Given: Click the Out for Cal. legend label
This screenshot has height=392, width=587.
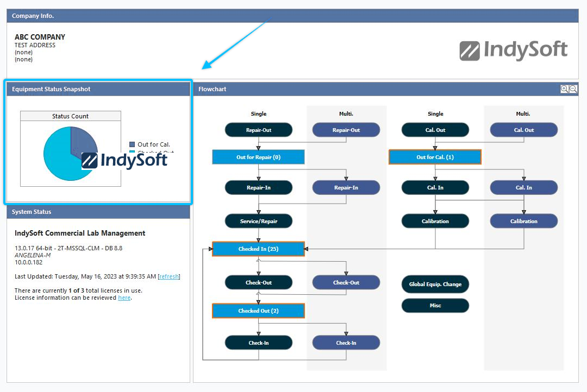Looking at the screenshot, I should 154,144.
